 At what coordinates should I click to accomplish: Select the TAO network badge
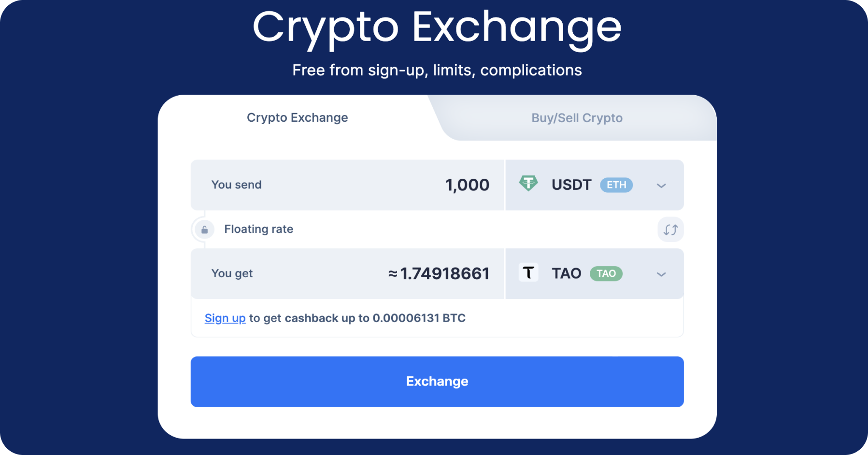pyautogui.click(x=606, y=273)
